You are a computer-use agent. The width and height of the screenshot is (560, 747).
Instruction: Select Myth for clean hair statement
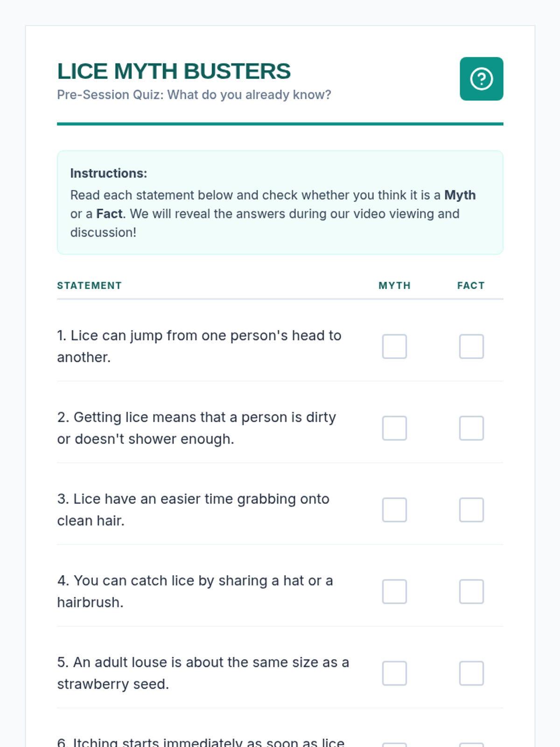(x=394, y=510)
